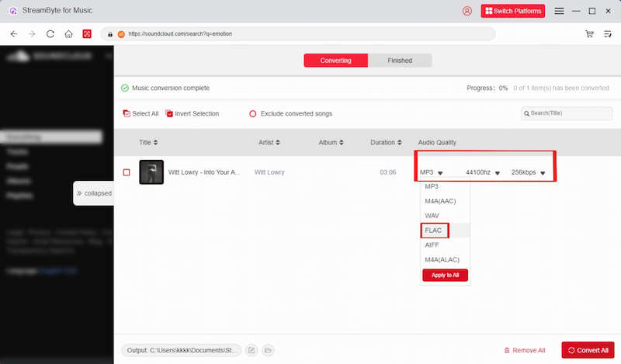621x364 pixels.
Task: Click the 'Witt Lowry - Into Your A...' title
Action: (x=204, y=172)
